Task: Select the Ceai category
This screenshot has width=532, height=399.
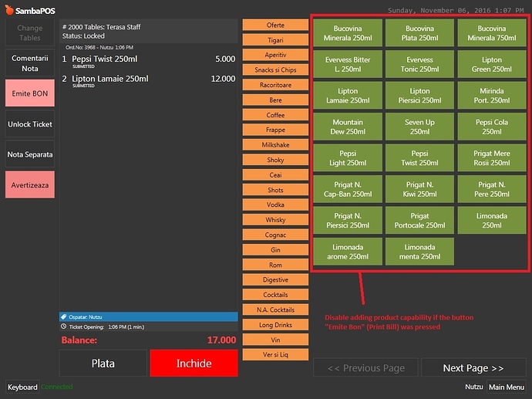Action: tap(275, 175)
